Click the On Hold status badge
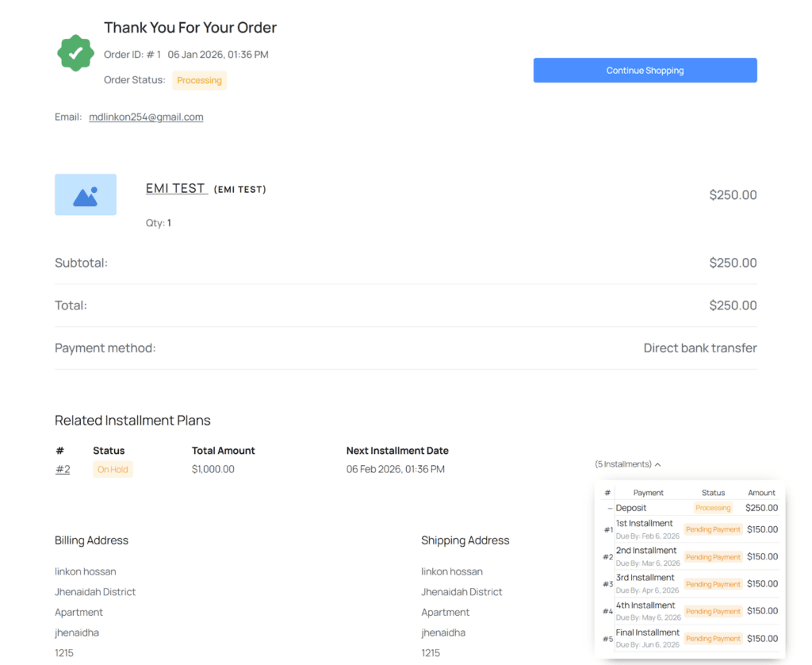The width and height of the screenshot is (812, 665). click(113, 469)
